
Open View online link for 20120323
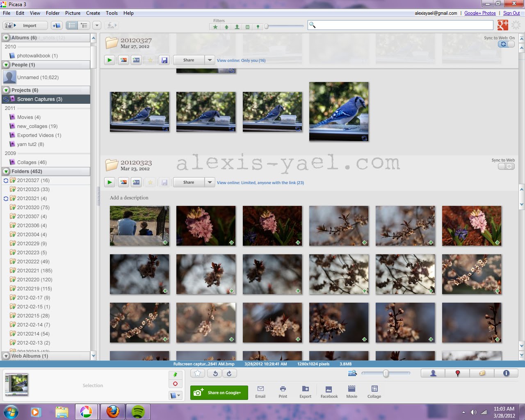(260, 183)
